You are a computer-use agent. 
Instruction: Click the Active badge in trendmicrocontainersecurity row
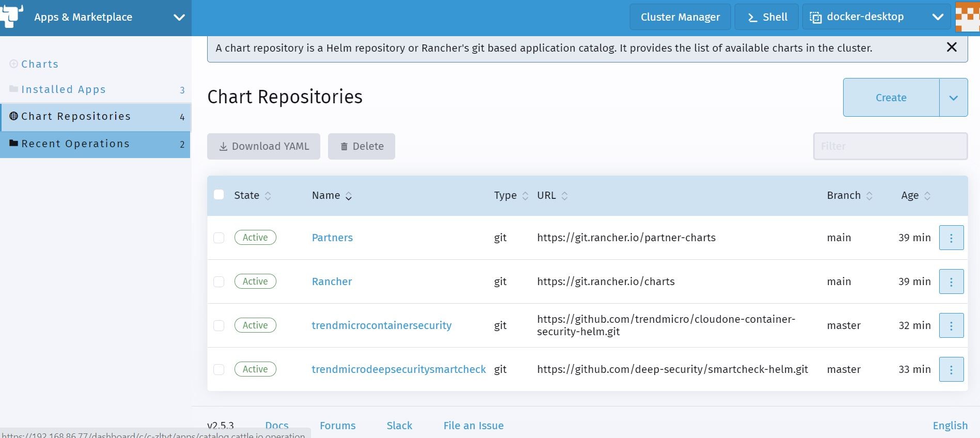[255, 325]
